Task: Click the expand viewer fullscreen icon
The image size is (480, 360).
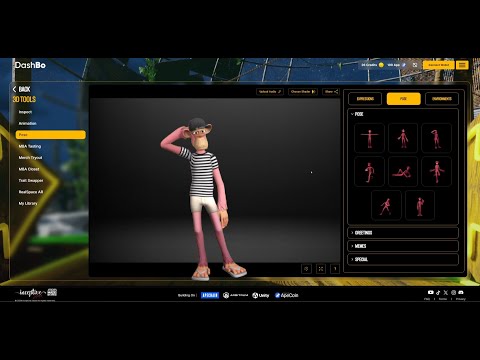Action: point(321,269)
